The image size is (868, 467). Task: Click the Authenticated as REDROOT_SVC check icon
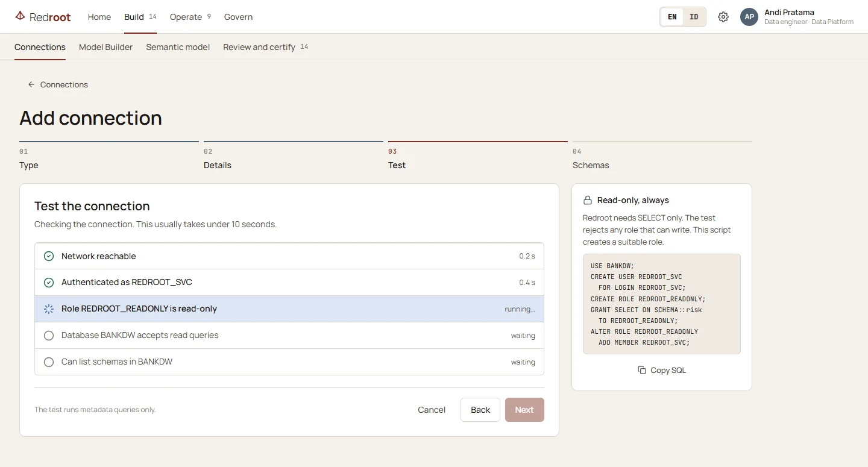tap(49, 282)
